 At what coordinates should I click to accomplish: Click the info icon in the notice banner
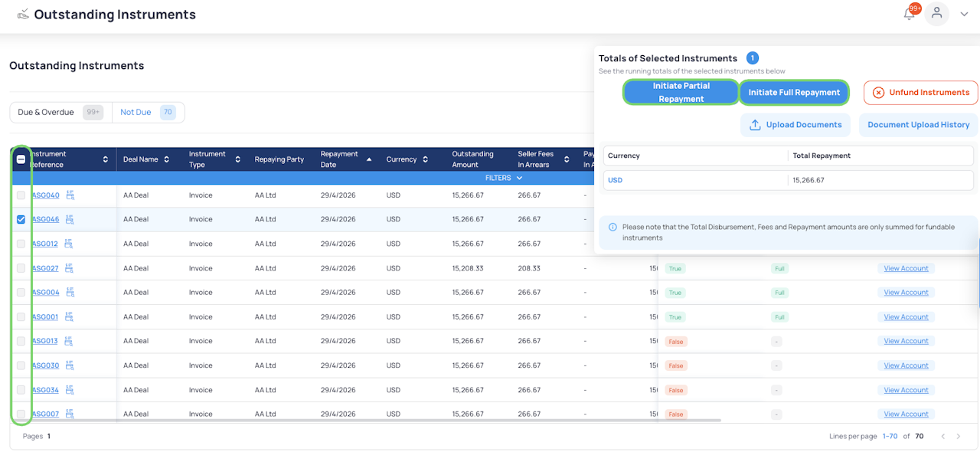tap(612, 228)
